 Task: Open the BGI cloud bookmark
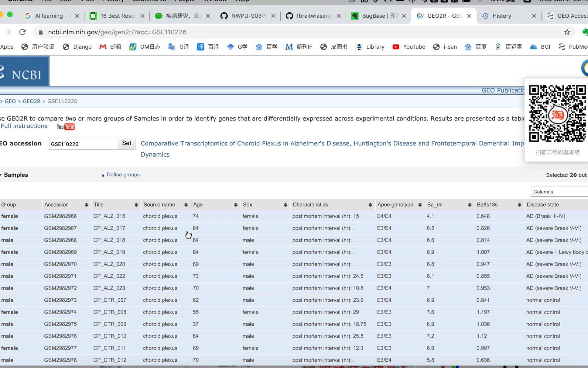540,47
